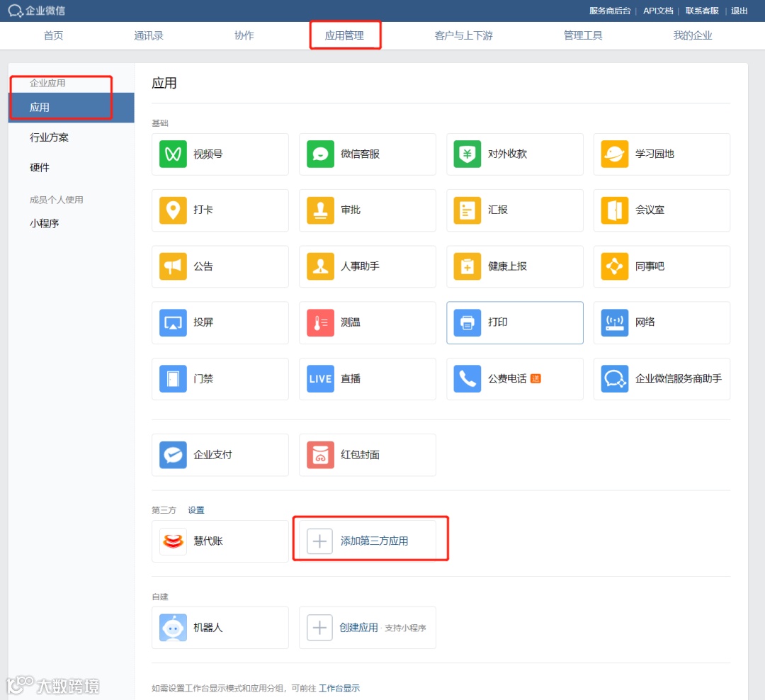Click the plus icon for 创建应用

[x=319, y=628]
